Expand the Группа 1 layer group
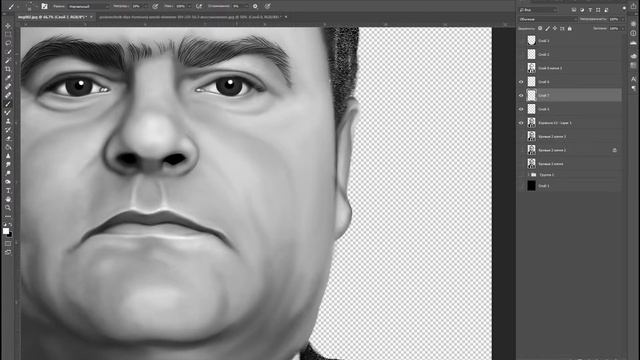The width and height of the screenshot is (640, 360). click(x=529, y=175)
